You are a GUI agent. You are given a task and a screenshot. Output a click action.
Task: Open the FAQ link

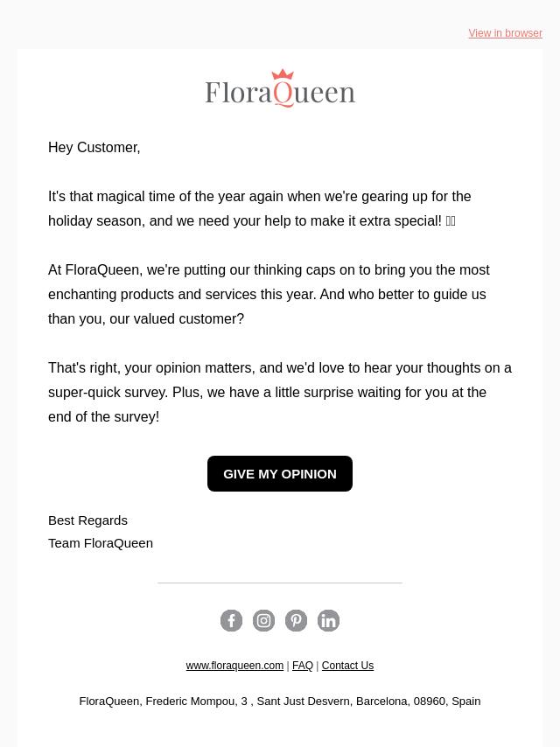coord(303,666)
